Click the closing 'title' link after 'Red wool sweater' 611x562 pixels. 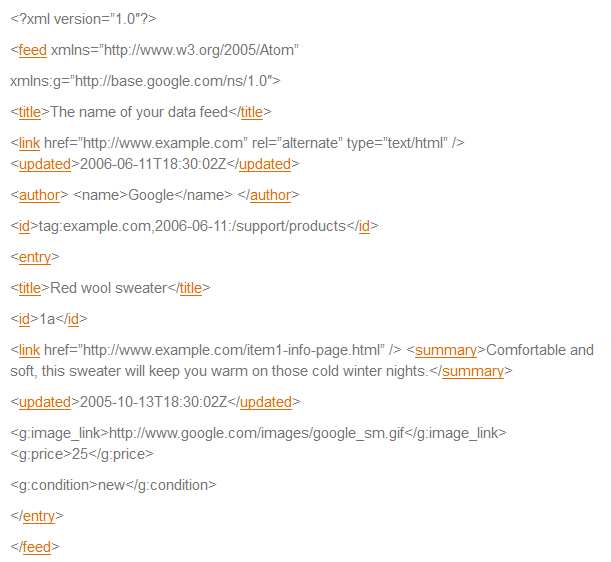[x=190, y=288]
